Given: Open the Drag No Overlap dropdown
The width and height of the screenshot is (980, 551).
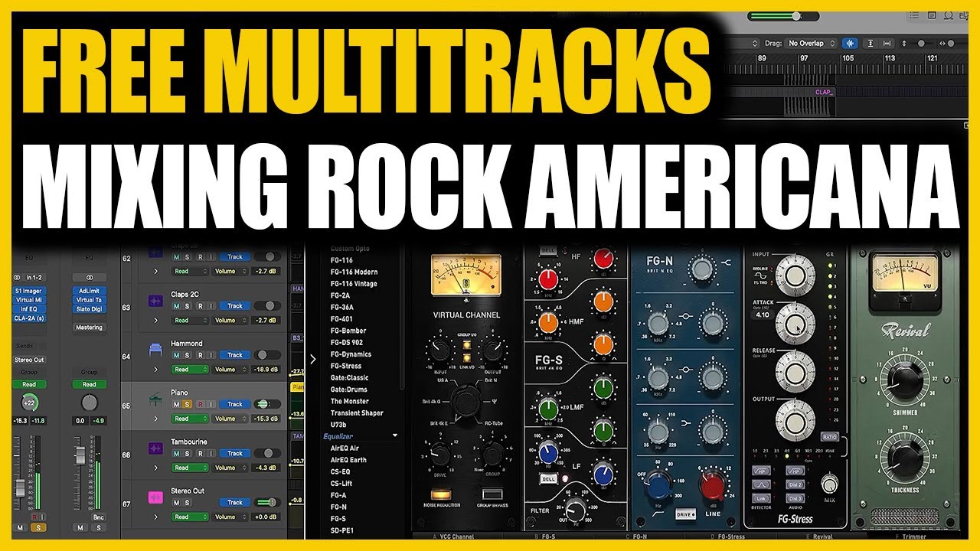Looking at the screenshot, I should 811,44.
